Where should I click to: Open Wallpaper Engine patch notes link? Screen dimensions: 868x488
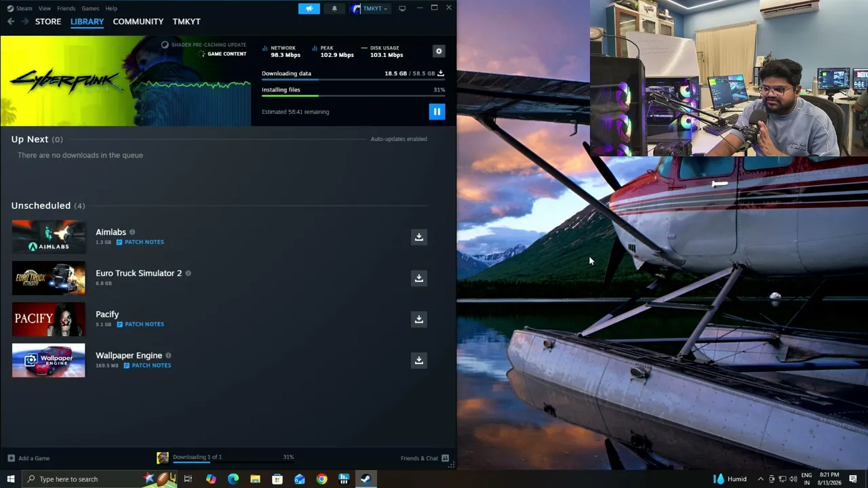coord(147,365)
